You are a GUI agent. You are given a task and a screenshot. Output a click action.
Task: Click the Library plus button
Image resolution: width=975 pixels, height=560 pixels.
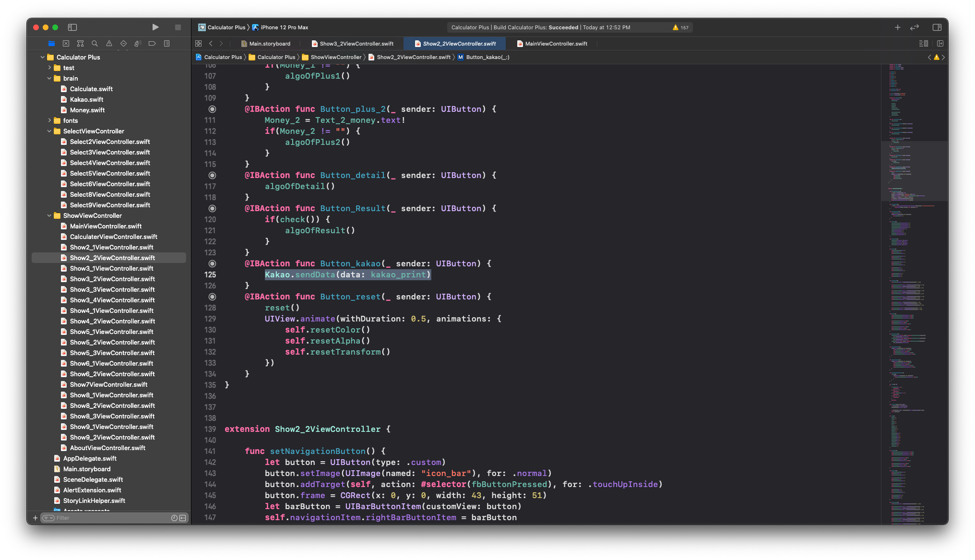(x=897, y=27)
